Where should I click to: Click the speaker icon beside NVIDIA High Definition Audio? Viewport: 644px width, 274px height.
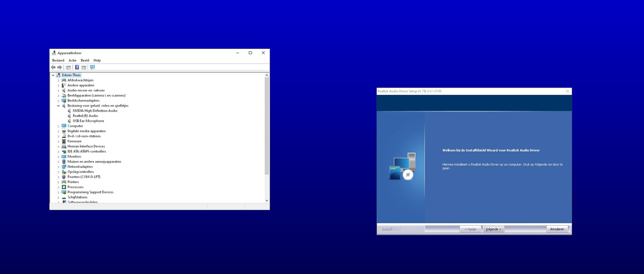(x=69, y=111)
